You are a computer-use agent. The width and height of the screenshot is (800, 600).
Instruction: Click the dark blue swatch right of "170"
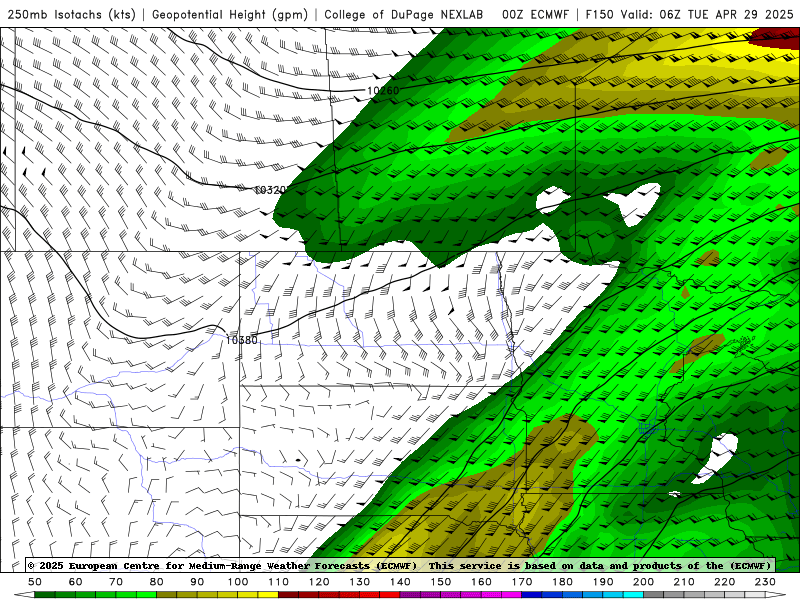[532, 595]
